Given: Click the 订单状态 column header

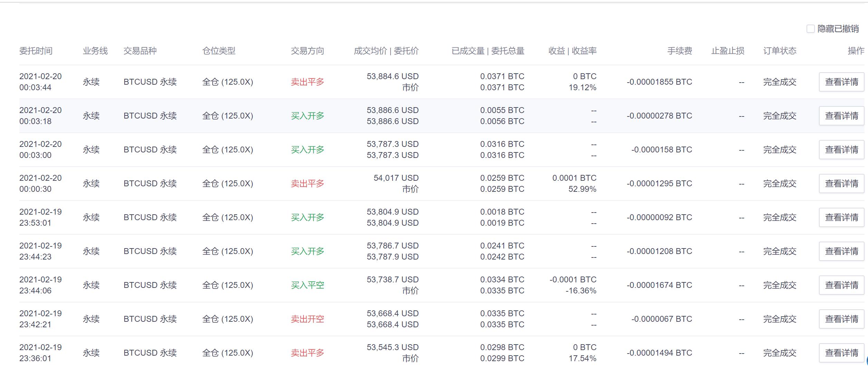Looking at the screenshot, I should [780, 51].
